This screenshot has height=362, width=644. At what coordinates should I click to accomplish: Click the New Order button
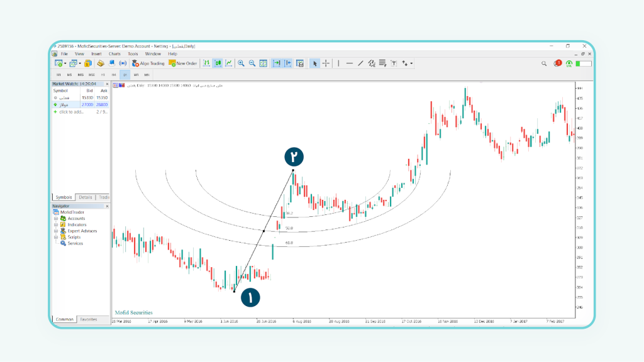click(x=183, y=63)
